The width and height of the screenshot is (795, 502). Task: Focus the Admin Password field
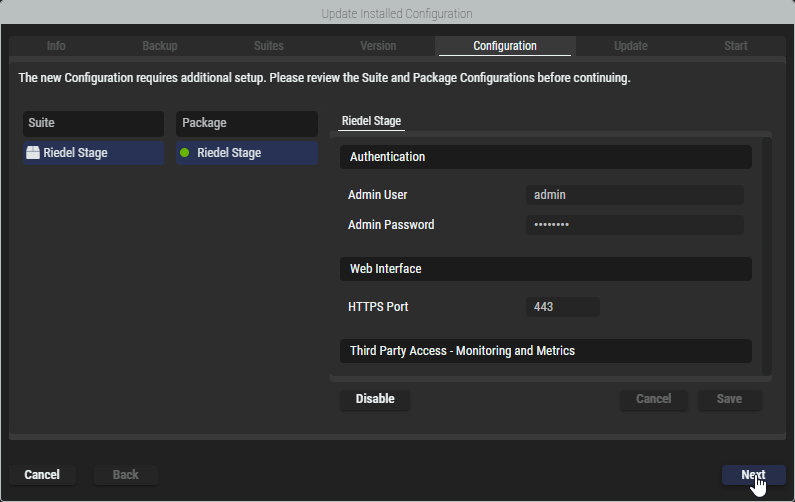tap(634, 225)
